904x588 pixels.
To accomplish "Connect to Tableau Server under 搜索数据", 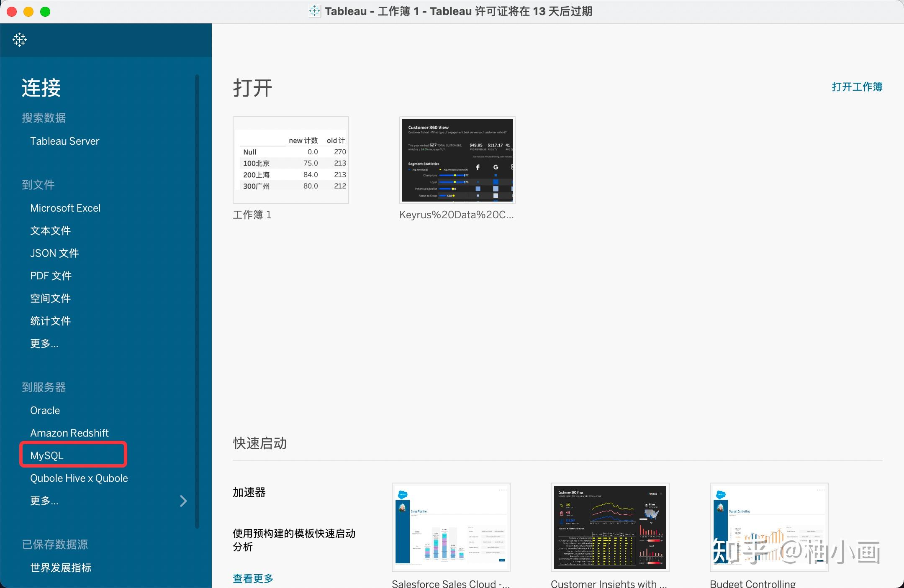I will point(64,141).
